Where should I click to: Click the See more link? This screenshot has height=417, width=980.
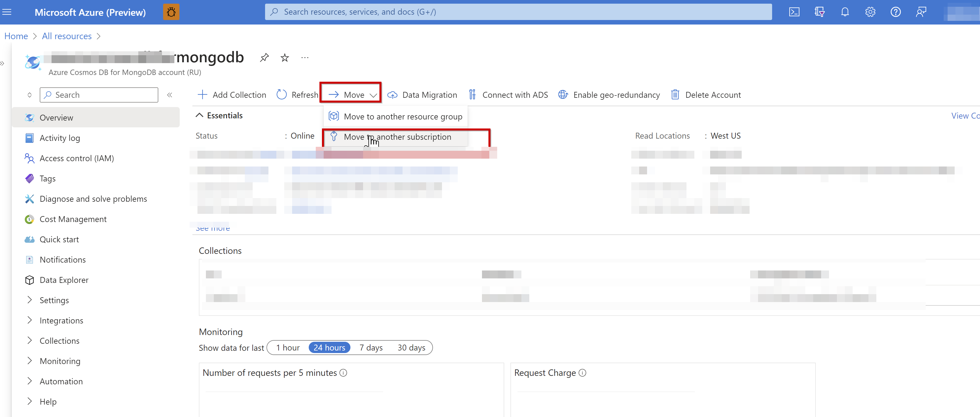[213, 228]
